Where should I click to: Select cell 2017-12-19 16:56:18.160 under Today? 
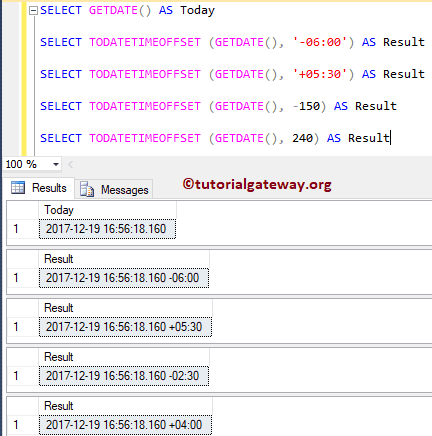click(x=107, y=229)
